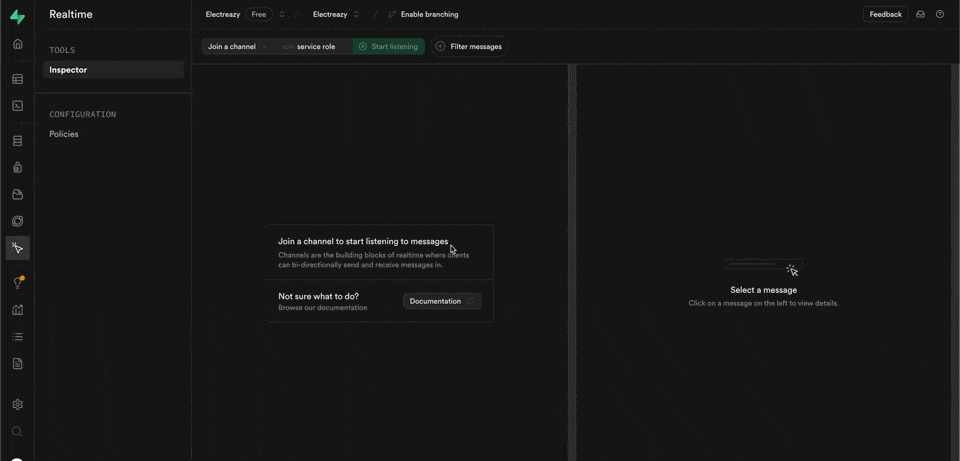Click the Start listening button
Viewport: 960px width, 461px height.
[x=388, y=47]
